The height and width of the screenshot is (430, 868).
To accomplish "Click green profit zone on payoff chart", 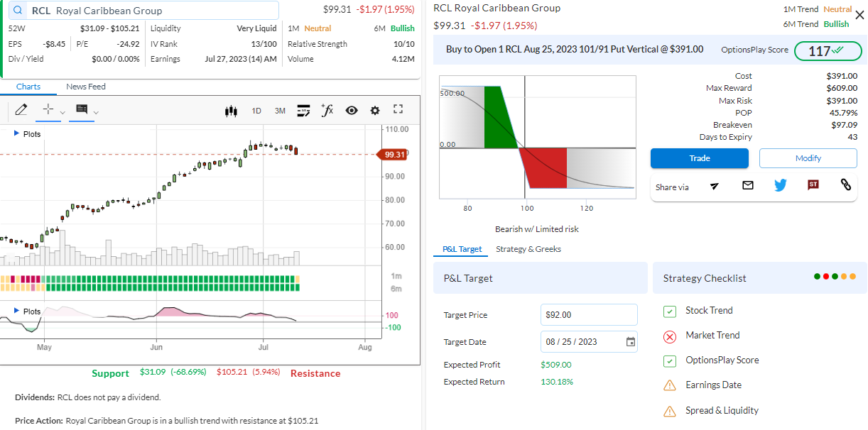I will 499,117.
